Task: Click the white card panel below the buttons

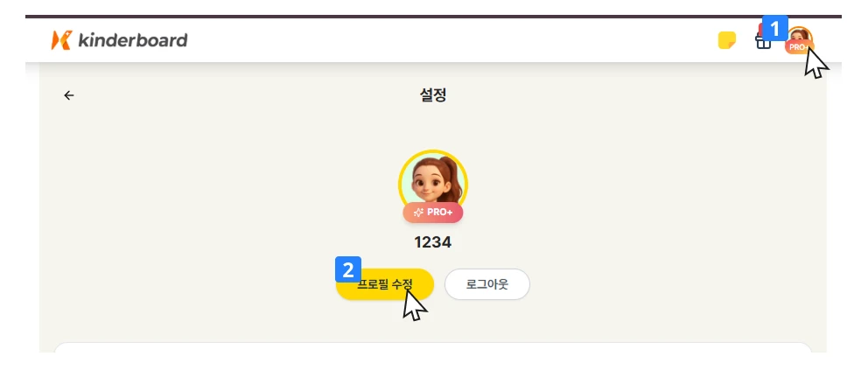Action: click(433, 348)
